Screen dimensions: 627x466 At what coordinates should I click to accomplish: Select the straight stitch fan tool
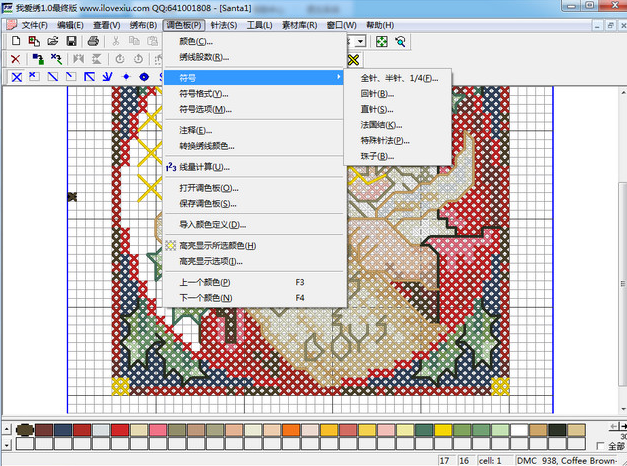tap(108, 77)
